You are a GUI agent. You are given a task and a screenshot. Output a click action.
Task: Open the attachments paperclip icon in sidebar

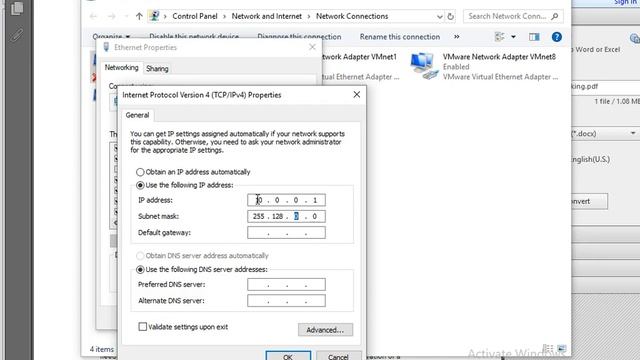17,35
